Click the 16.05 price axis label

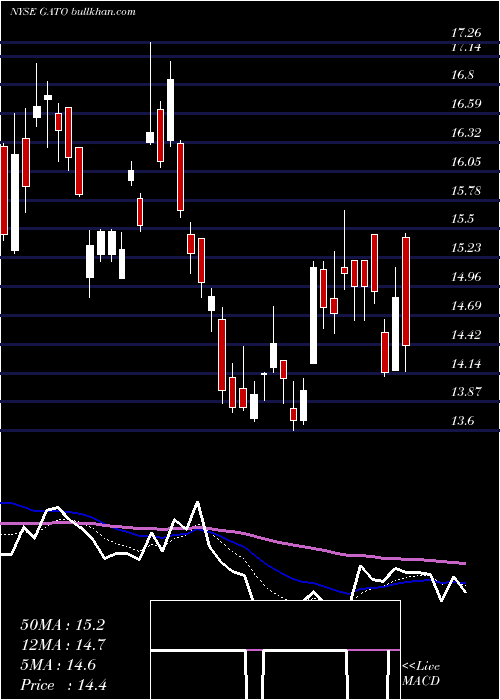466,162
